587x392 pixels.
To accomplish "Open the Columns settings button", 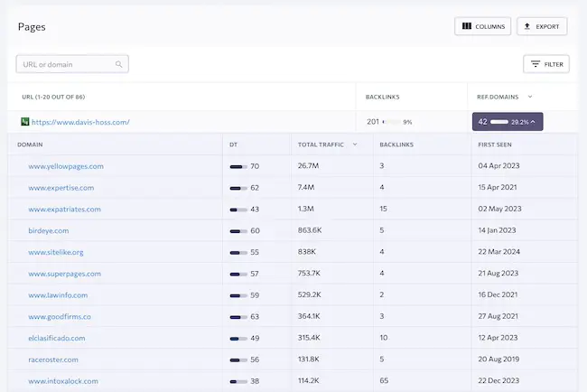I will (482, 26).
